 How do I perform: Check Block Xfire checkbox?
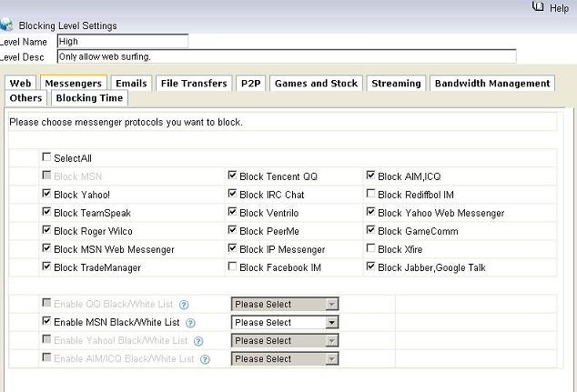click(x=370, y=248)
